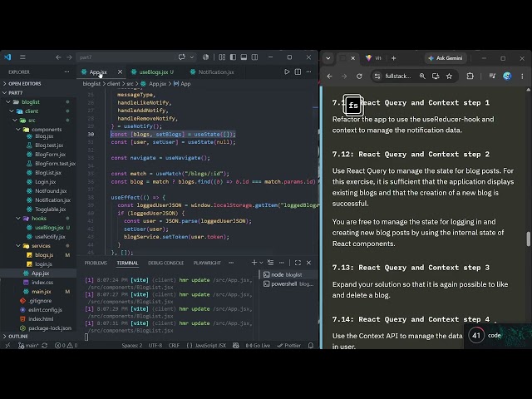Click the Prettier status bar item
Viewport: 532px width, 399px height.
click(x=289, y=346)
